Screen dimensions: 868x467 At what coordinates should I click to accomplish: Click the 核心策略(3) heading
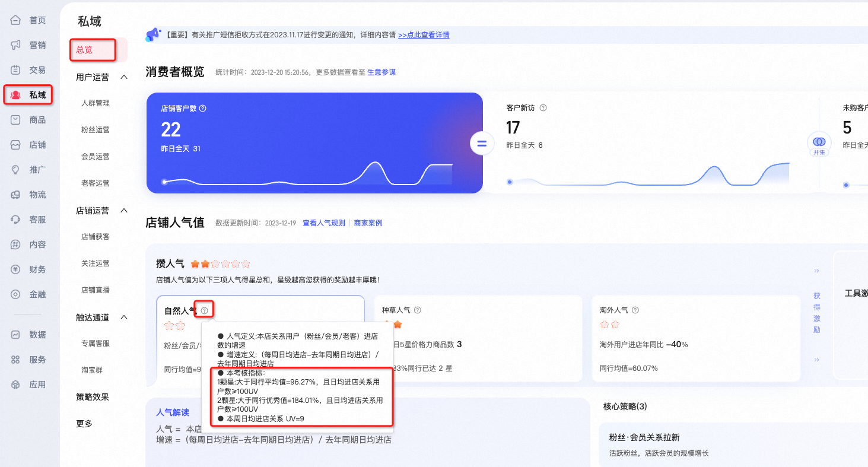coord(625,406)
